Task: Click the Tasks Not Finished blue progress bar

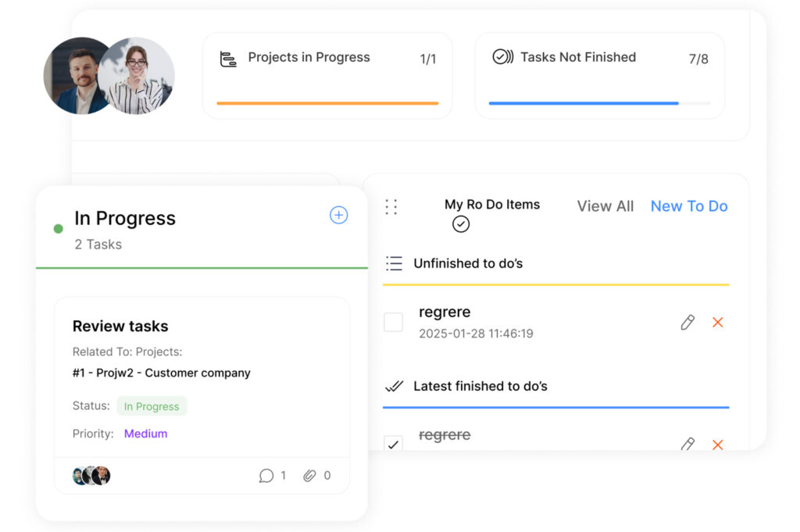Action: tap(584, 103)
